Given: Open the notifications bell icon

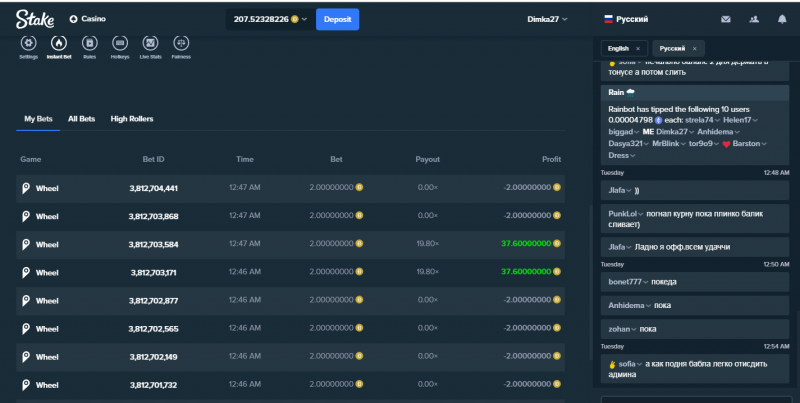Looking at the screenshot, I should (782, 19).
